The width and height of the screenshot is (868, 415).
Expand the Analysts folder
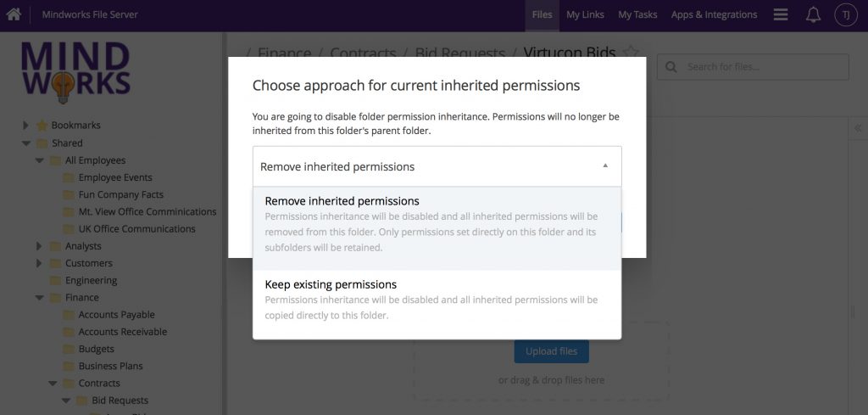(39, 246)
